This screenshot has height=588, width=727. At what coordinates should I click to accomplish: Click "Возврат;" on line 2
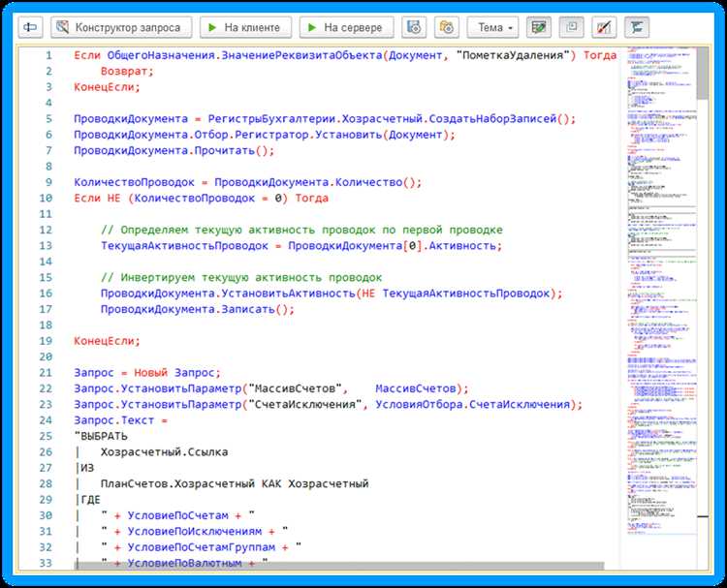pyautogui.click(x=127, y=72)
